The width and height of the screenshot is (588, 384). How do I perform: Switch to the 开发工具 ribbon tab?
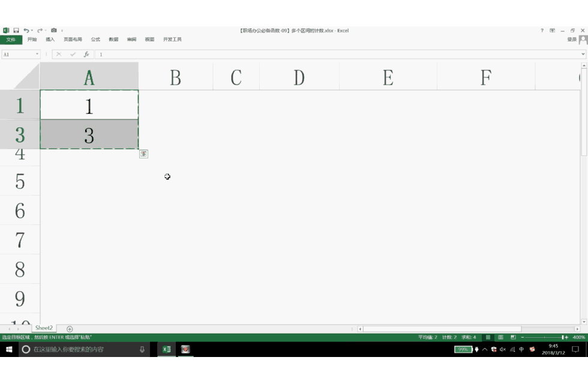coord(172,40)
